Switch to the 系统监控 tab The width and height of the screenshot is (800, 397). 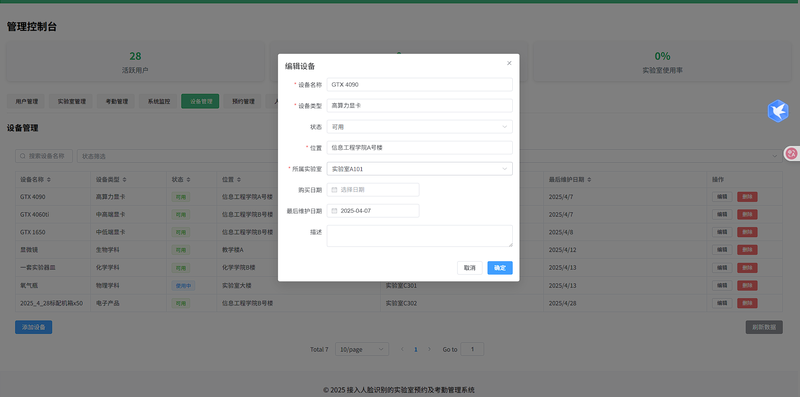(159, 101)
